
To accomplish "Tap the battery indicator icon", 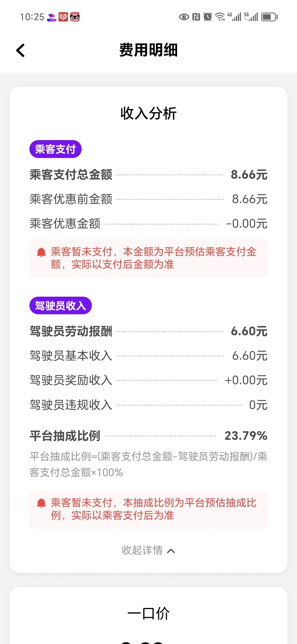I will pyautogui.click(x=269, y=17).
